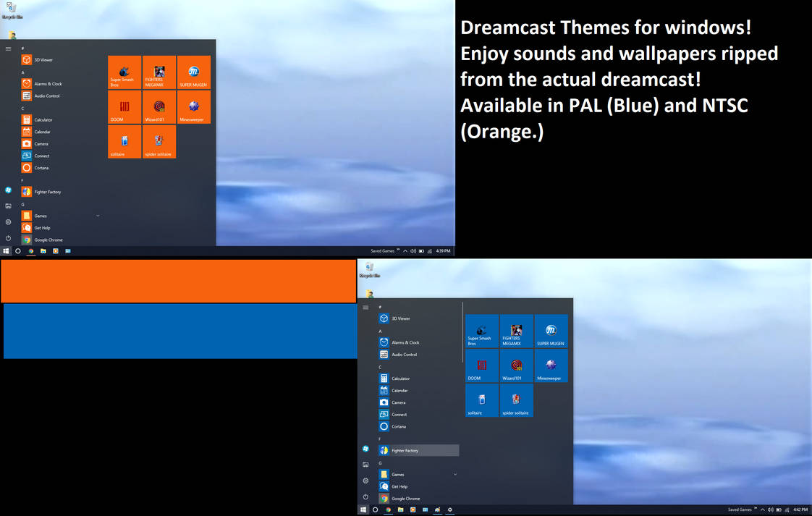Select Recycle Bin on the blue-themed desktop
The image size is (812, 516).
(x=369, y=270)
